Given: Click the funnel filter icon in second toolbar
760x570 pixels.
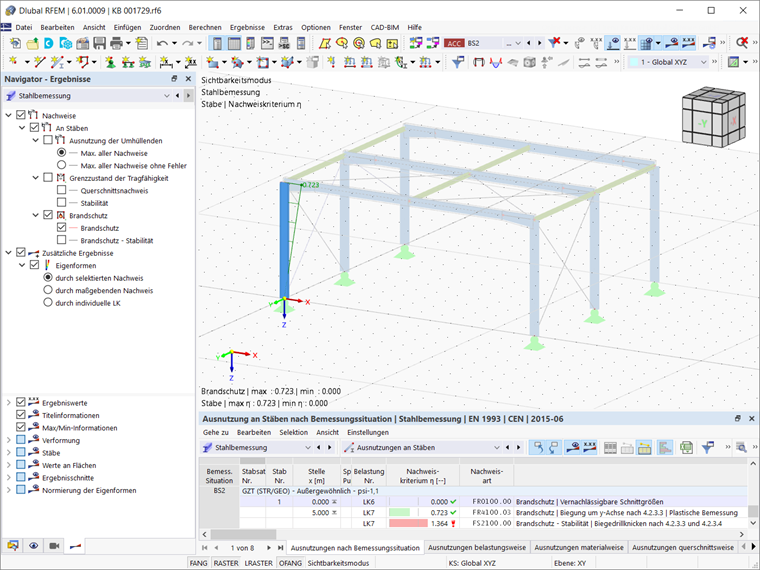Looking at the screenshot, I should tap(458, 62).
